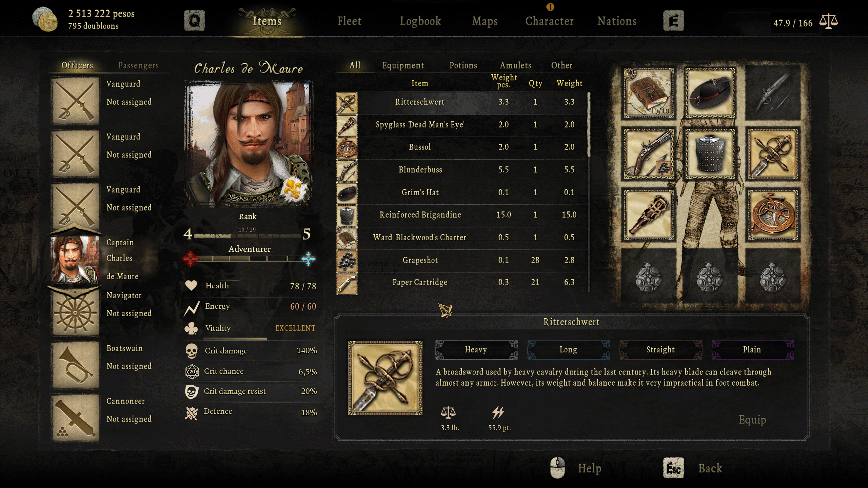
Task: Open the Cannoneer cannon officer slot
Action: 75,418
